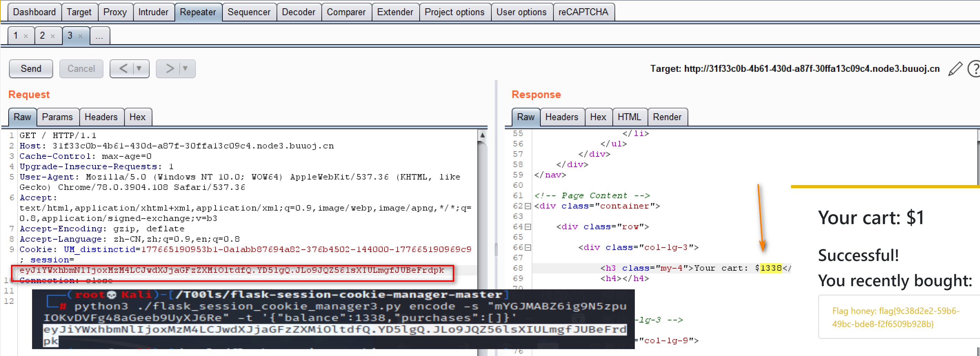The height and width of the screenshot is (356, 980).
Task: Collapse the col-lg-3 div on line 66
Action: click(x=528, y=248)
